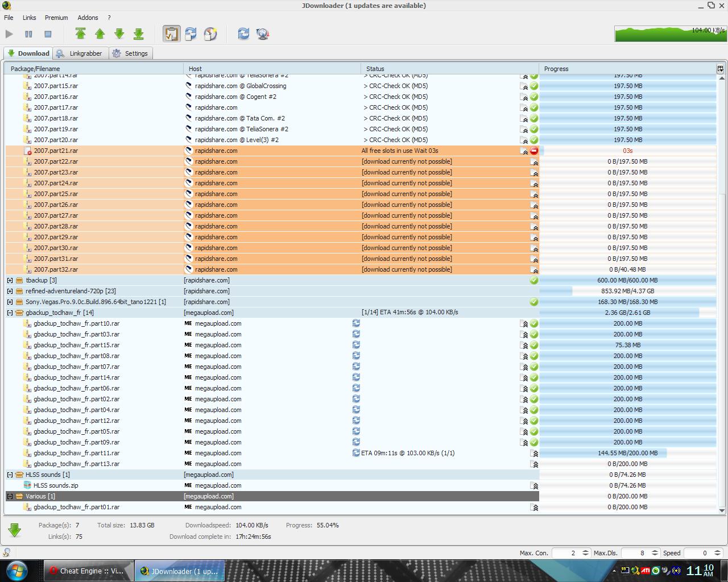Click the Windows Start orb
The width and height of the screenshot is (728, 582).
[16, 571]
